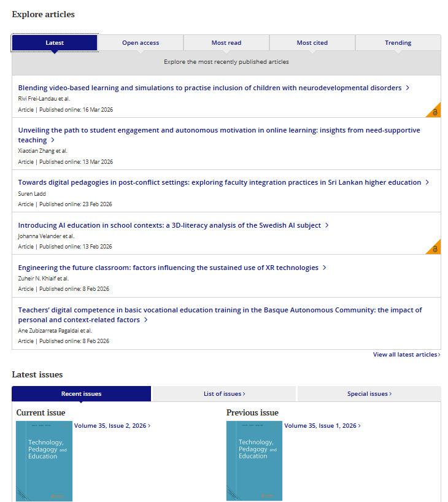Click author text Xiaotian Zhang et al.
This screenshot has height=502, width=448.
[42, 151]
